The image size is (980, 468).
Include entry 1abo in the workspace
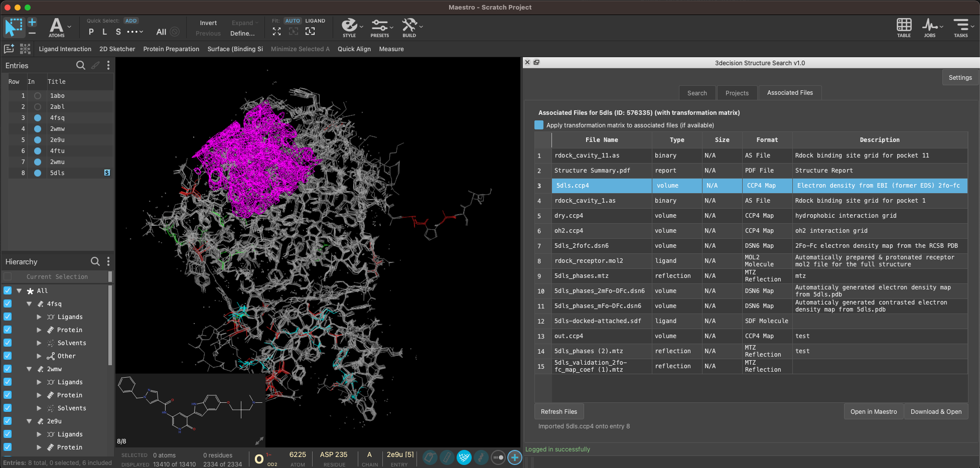[x=38, y=96]
